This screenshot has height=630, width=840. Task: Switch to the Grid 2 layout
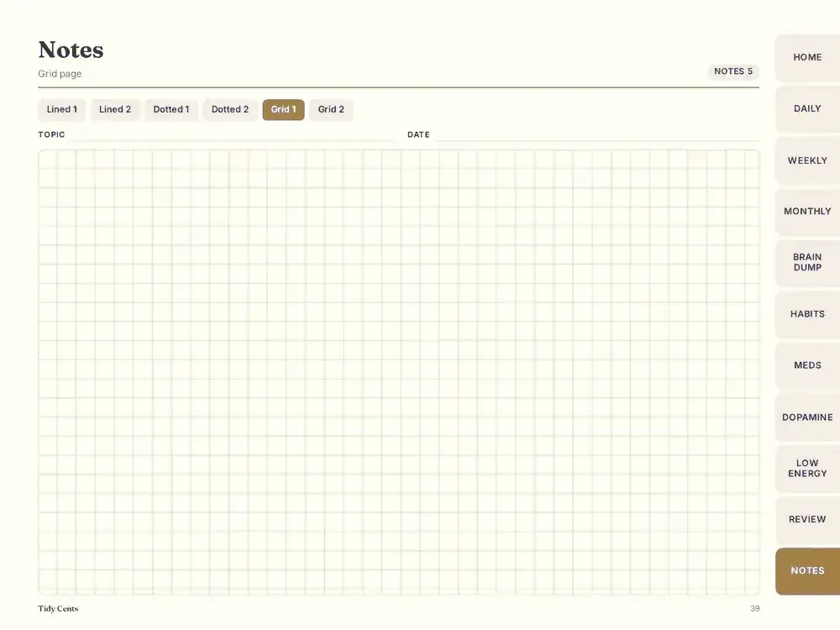click(331, 109)
